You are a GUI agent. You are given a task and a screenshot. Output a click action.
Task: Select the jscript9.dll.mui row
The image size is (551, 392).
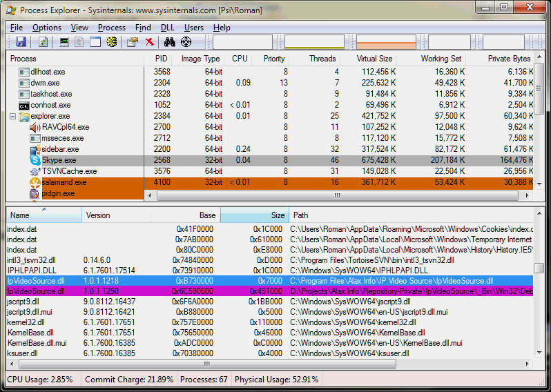pos(269,311)
